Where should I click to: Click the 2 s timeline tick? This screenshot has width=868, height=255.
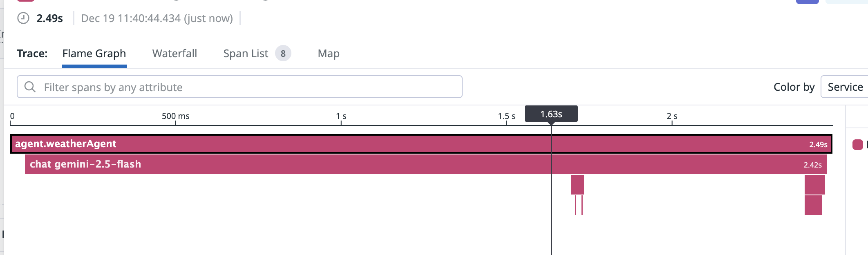[672, 116]
